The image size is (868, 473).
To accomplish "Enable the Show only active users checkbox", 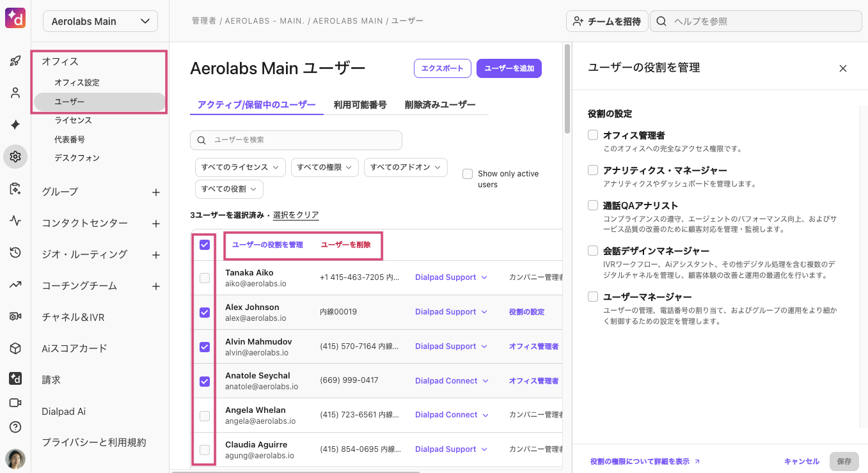I will [x=468, y=174].
